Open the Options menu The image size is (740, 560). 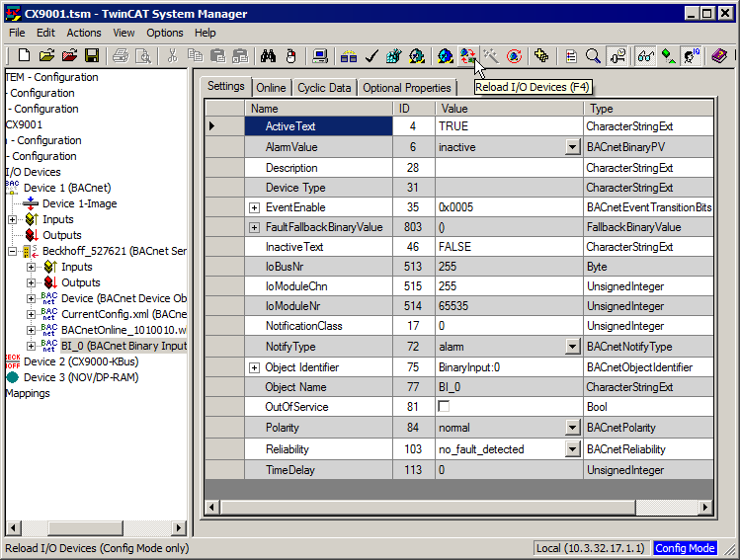[x=165, y=33]
